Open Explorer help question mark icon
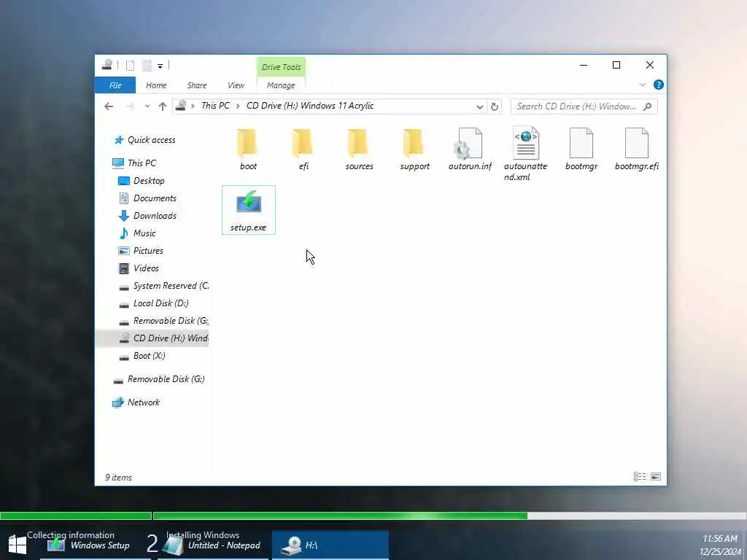This screenshot has width=747, height=560. click(659, 85)
